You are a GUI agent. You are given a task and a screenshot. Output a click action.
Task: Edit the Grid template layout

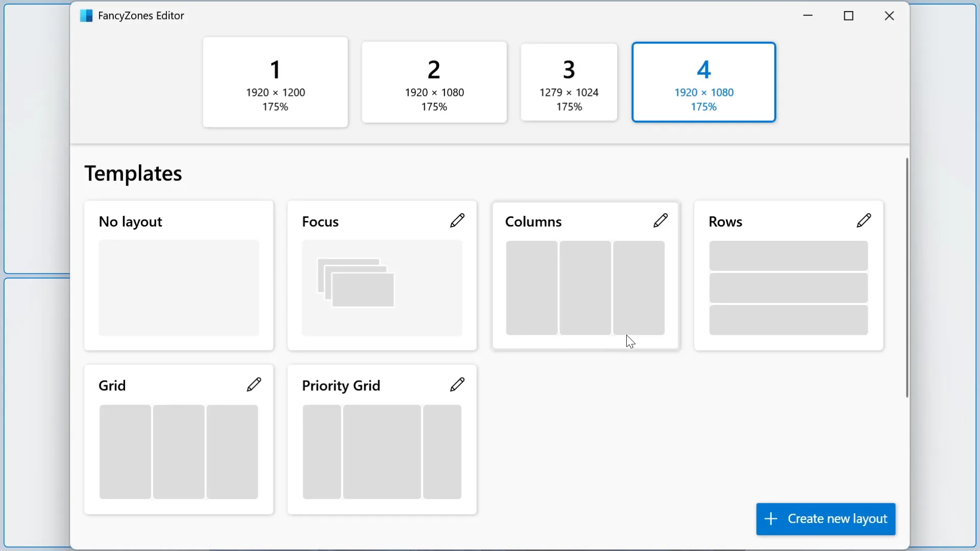(x=254, y=384)
